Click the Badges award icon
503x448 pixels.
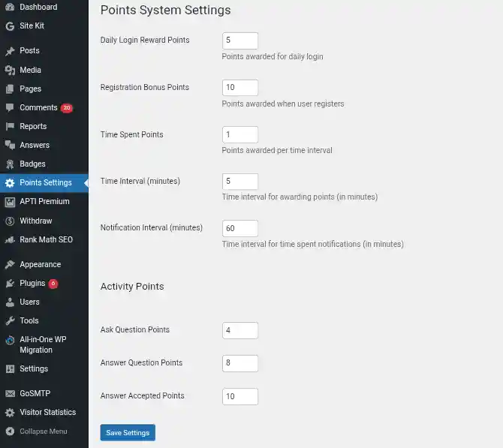tap(10, 164)
